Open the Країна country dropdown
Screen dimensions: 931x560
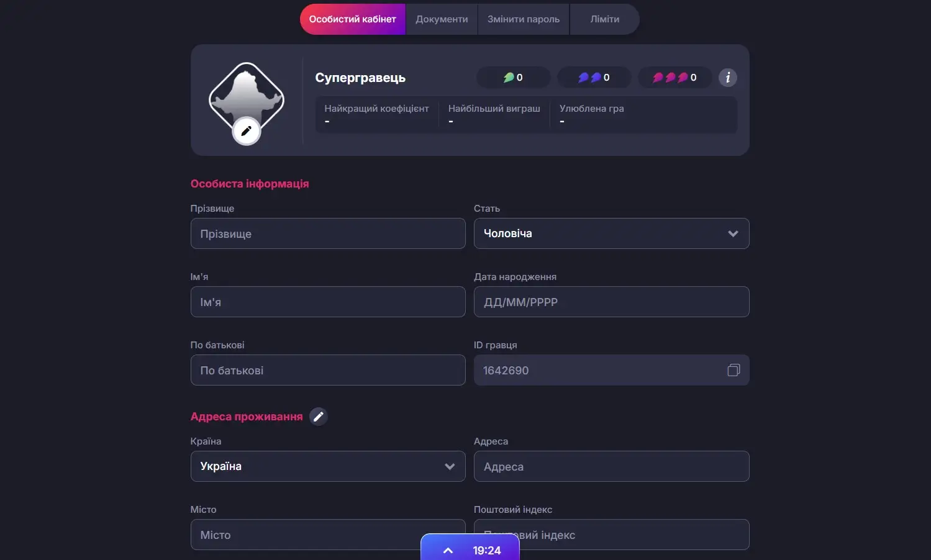328,466
